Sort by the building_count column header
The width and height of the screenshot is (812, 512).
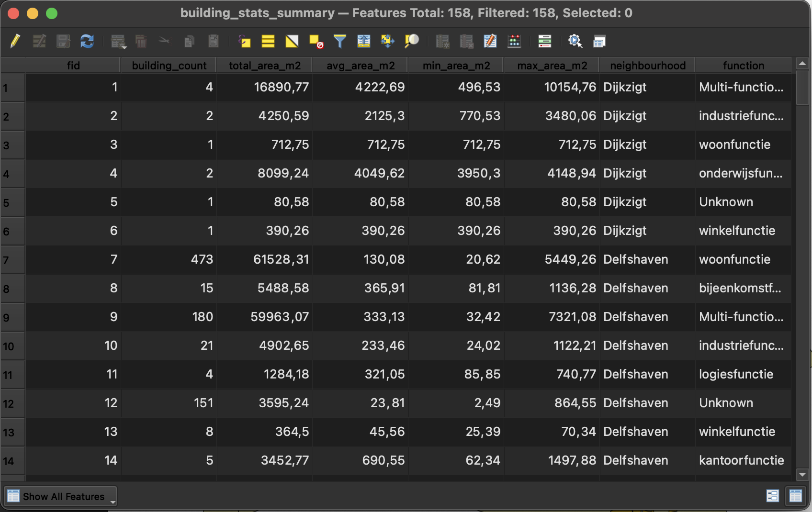(x=169, y=66)
